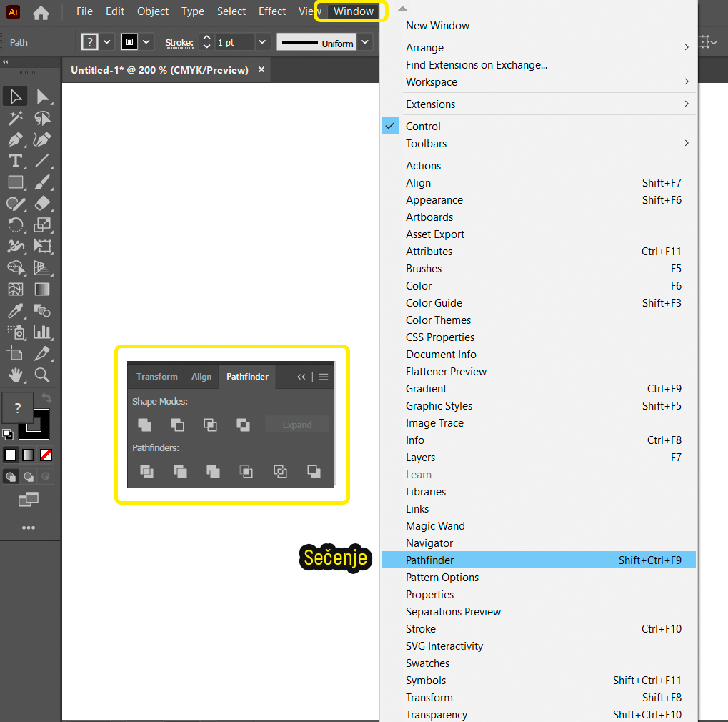Viewport: 728px width, 722px height.
Task: Apply the Merge pathfinder
Action: click(x=213, y=472)
